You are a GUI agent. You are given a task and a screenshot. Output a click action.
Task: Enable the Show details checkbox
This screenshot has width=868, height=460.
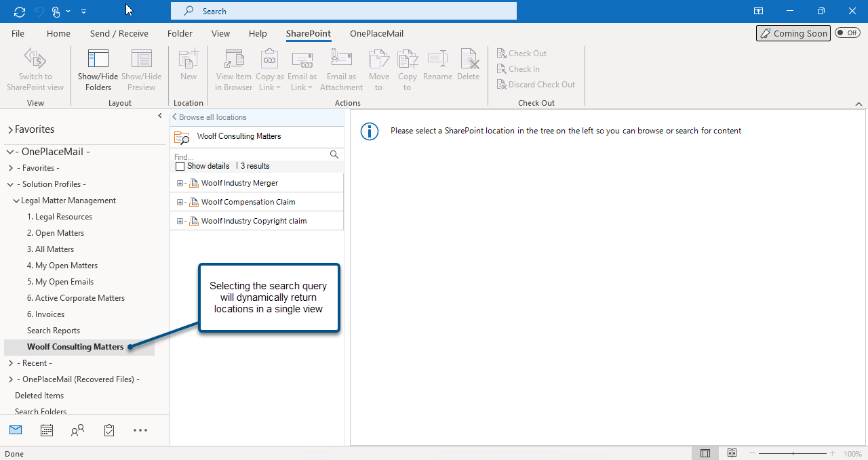tap(180, 166)
